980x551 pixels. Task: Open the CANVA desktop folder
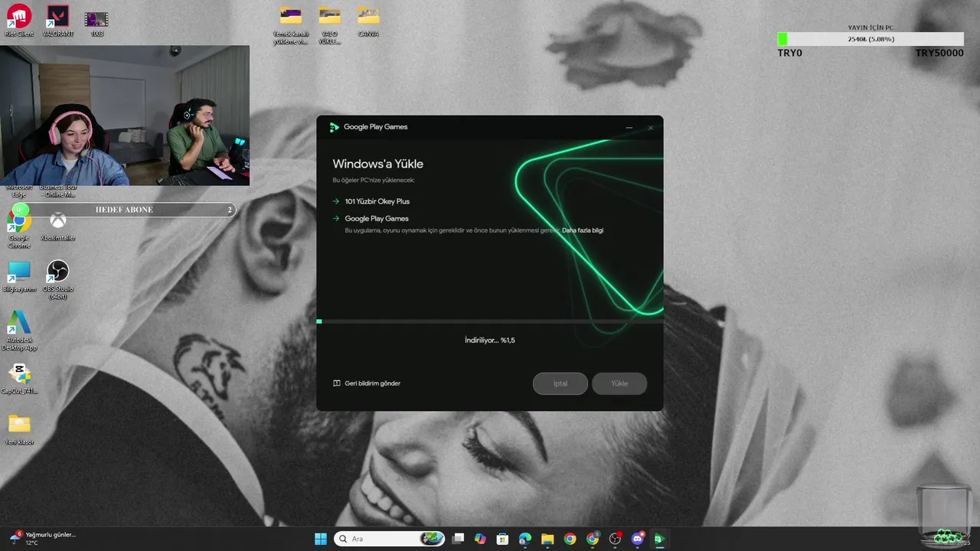click(368, 21)
